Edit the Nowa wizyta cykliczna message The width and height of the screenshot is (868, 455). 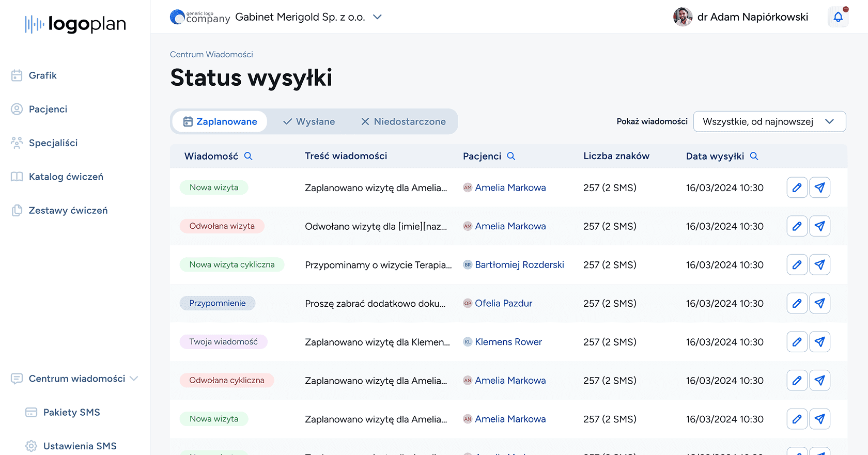[x=797, y=265]
